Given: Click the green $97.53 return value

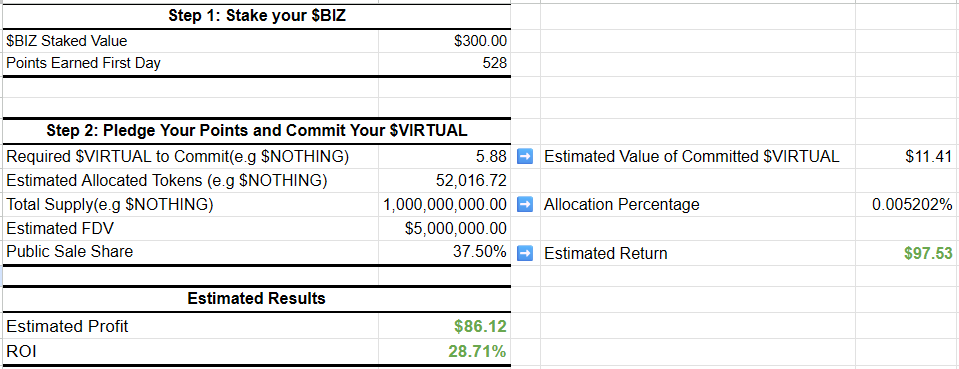Looking at the screenshot, I should (x=928, y=253).
